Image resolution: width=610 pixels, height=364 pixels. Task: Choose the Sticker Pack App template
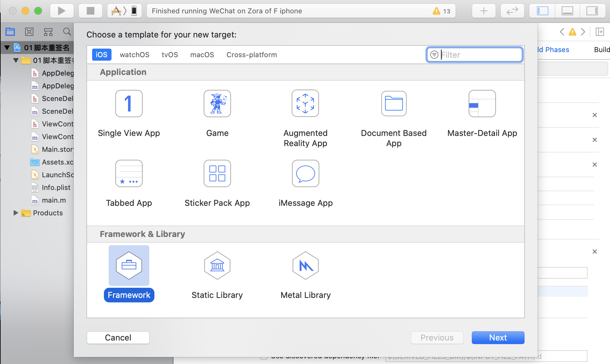pos(217,173)
